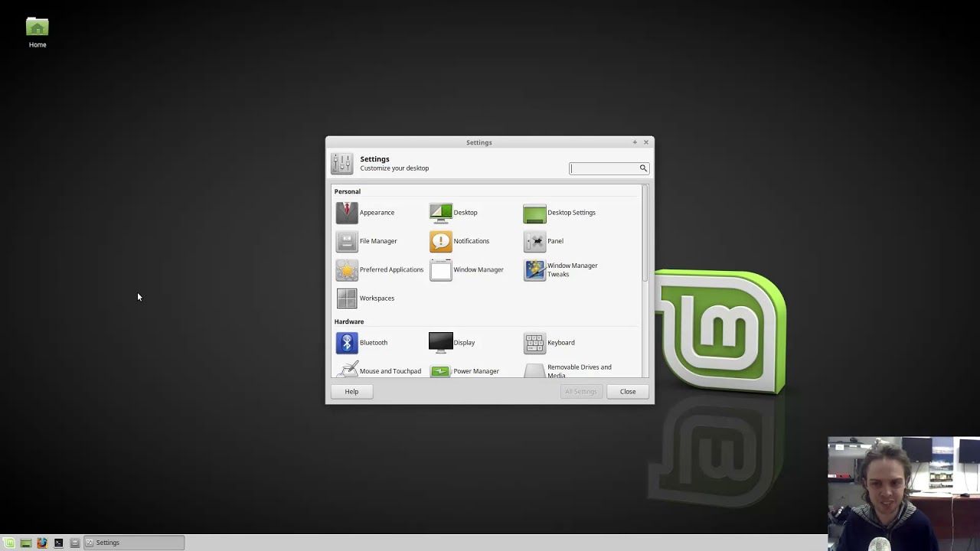Focus the Settings search field
This screenshot has height=551, width=980.
point(609,168)
